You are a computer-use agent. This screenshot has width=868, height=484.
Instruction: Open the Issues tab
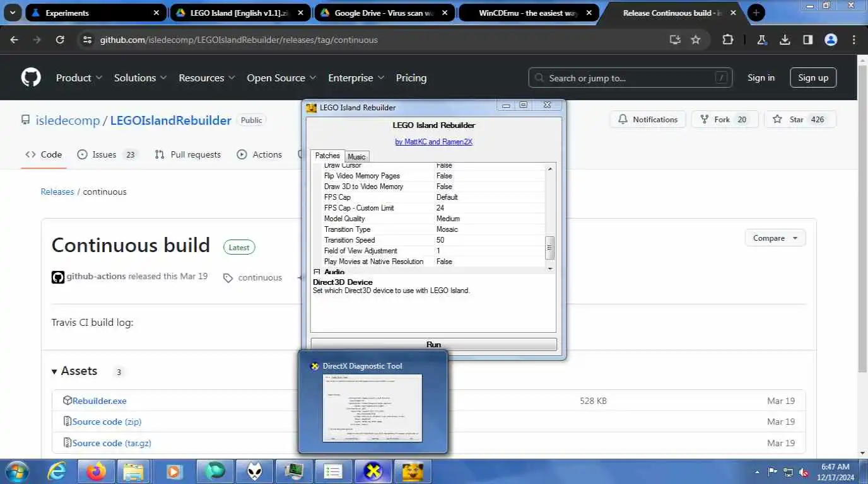(108, 154)
